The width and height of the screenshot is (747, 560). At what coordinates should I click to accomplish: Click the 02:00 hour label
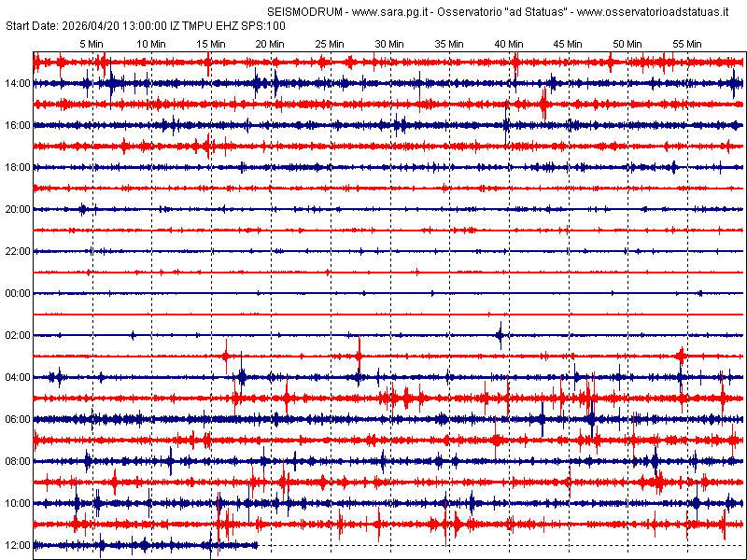[x=17, y=335]
